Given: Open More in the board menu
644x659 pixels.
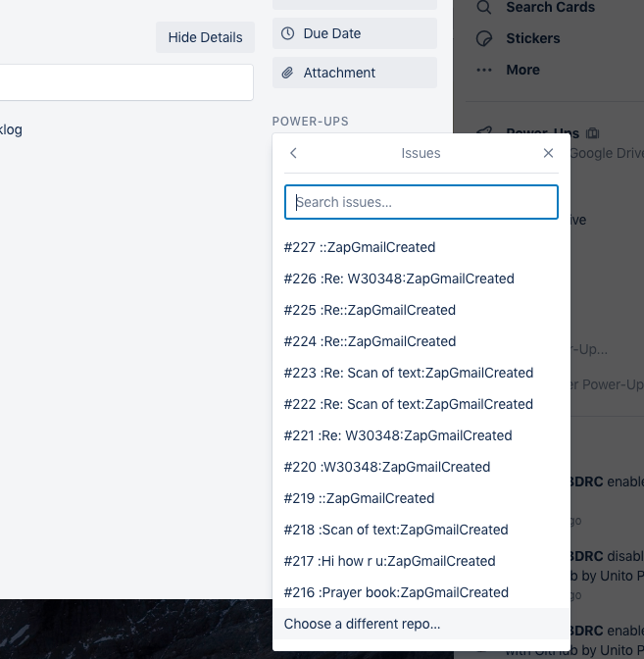Looking at the screenshot, I should 523,70.
